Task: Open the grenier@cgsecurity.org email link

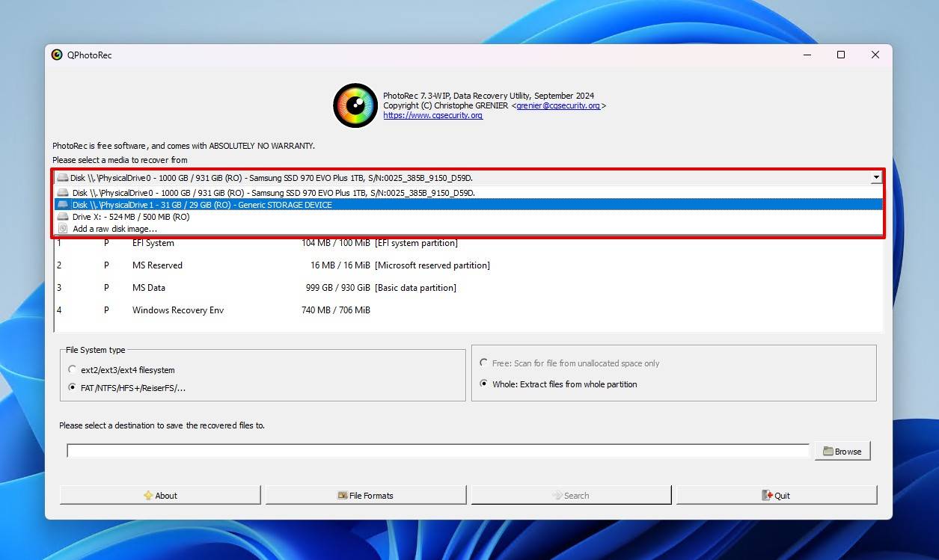Action: (558, 106)
